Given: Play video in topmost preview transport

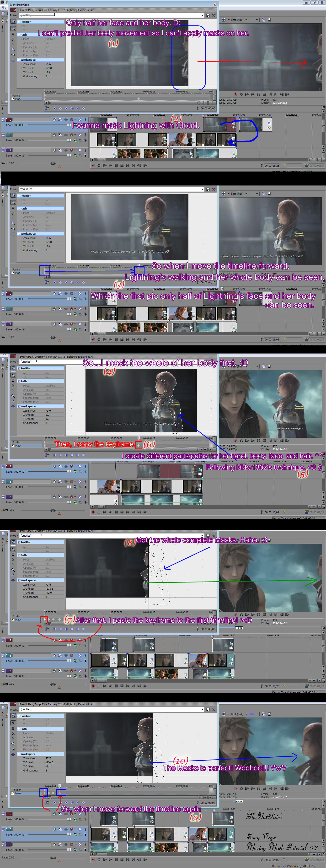Looking at the screenshot, I should click(253, 94).
